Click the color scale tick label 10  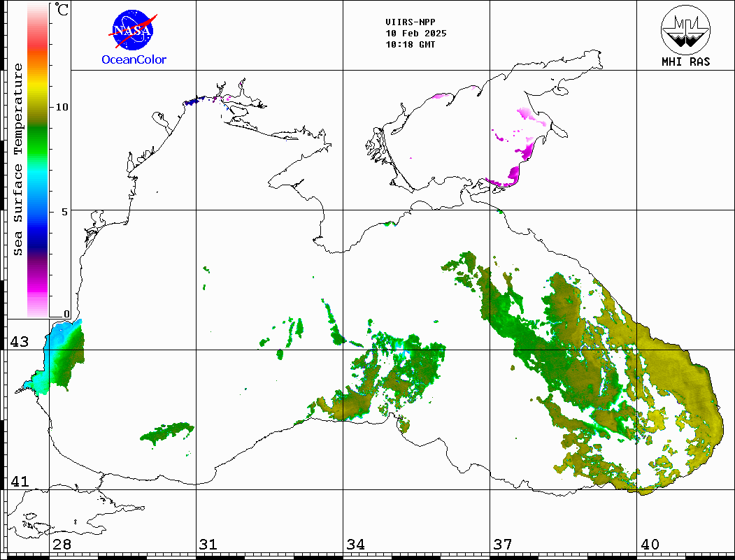tap(62, 107)
